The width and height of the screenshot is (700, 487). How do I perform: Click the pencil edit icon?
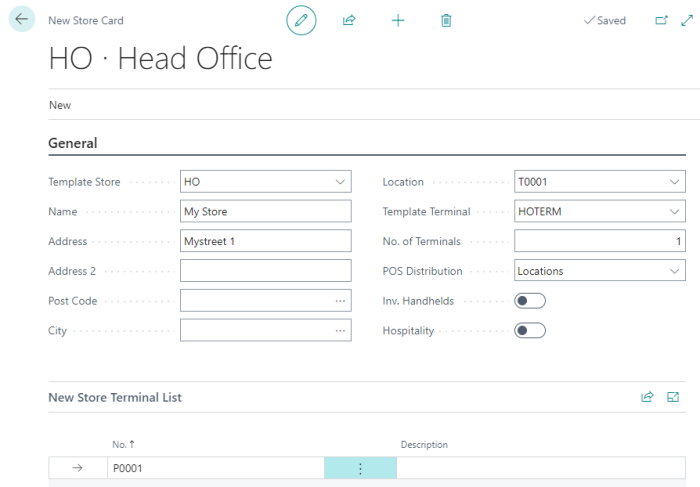coord(301,20)
